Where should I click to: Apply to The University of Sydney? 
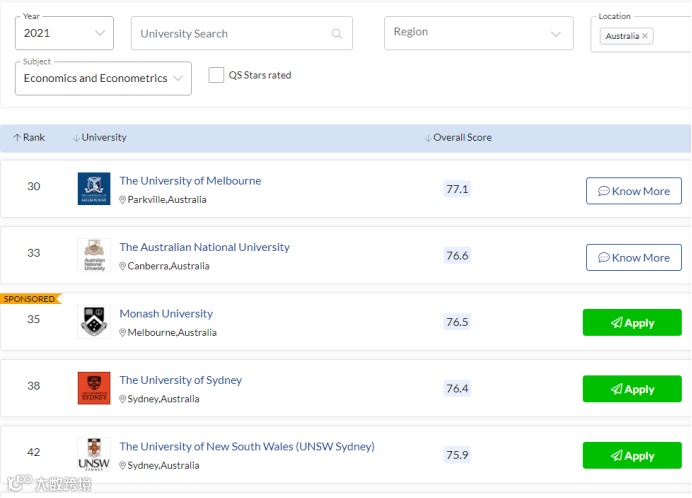point(632,389)
